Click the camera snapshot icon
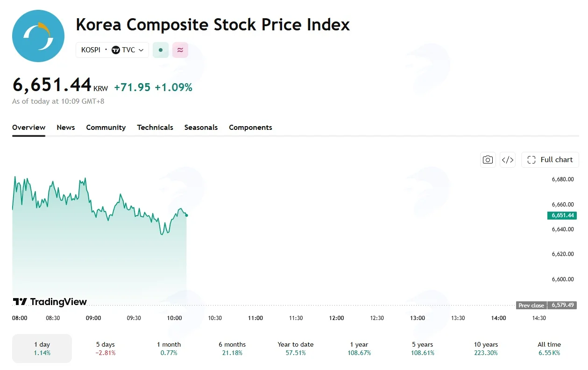Screen dimensions: 588x370 488,160
